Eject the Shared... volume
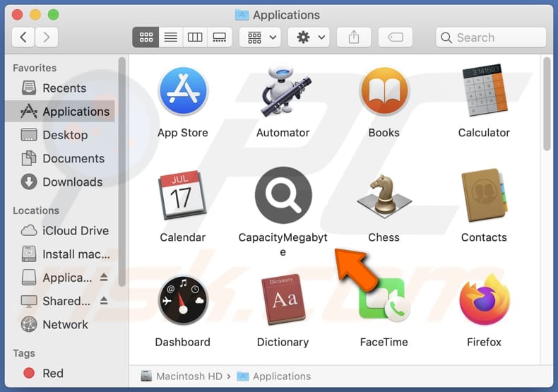The image size is (558, 392). [104, 301]
